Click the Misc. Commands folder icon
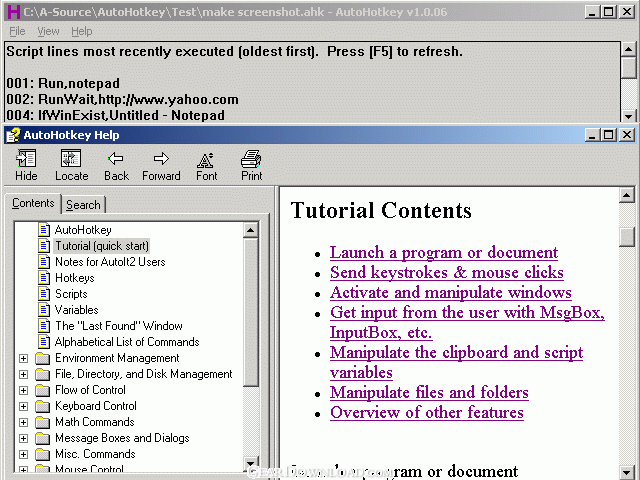This screenshot has width=640, height=480. [x=42, y=454]
